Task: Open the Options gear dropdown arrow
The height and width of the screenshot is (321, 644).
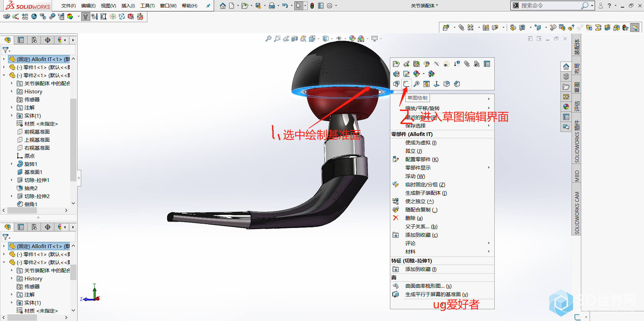Action: coord(336,6)
